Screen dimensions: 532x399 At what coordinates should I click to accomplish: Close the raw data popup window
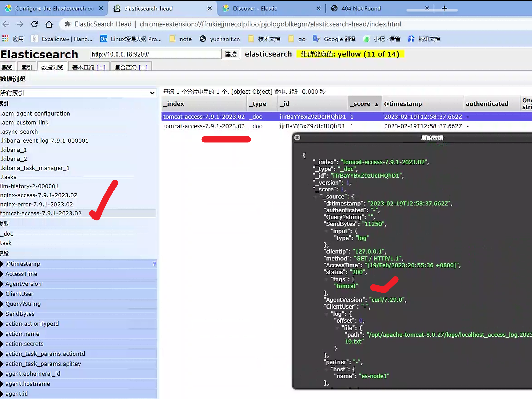(297, 138)
